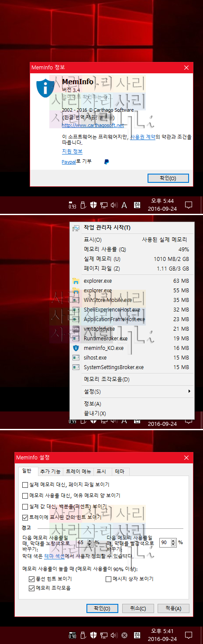
Task: Click the ShellExperienceHost.exe process icon
Action: coord(76,310)
